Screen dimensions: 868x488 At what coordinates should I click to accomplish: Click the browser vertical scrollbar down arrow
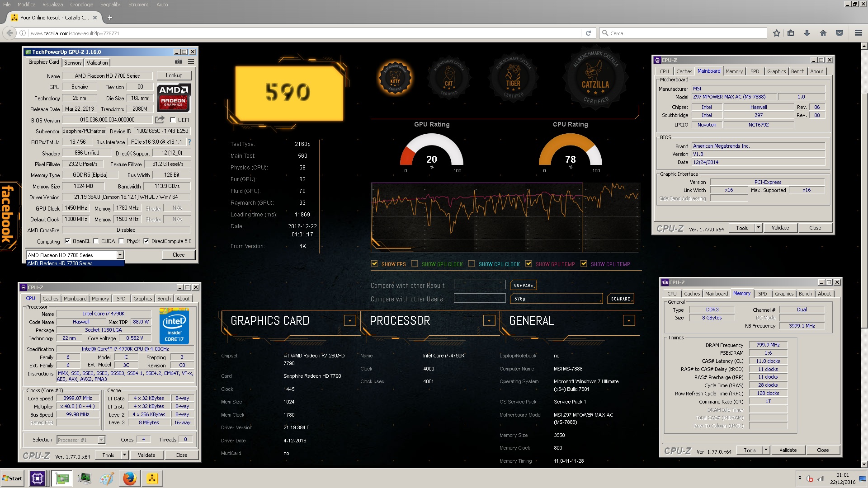(864, 464)
